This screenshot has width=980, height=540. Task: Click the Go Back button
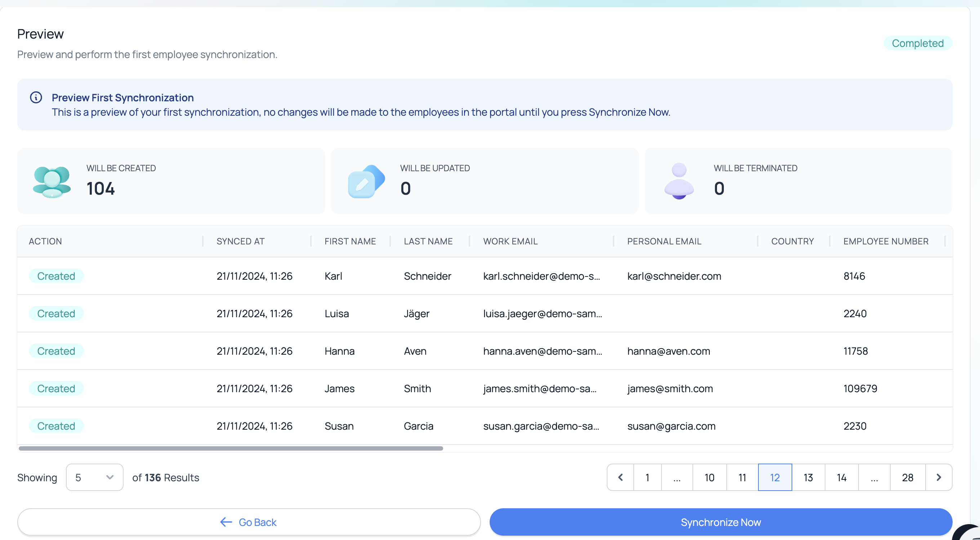coord(249,522)
